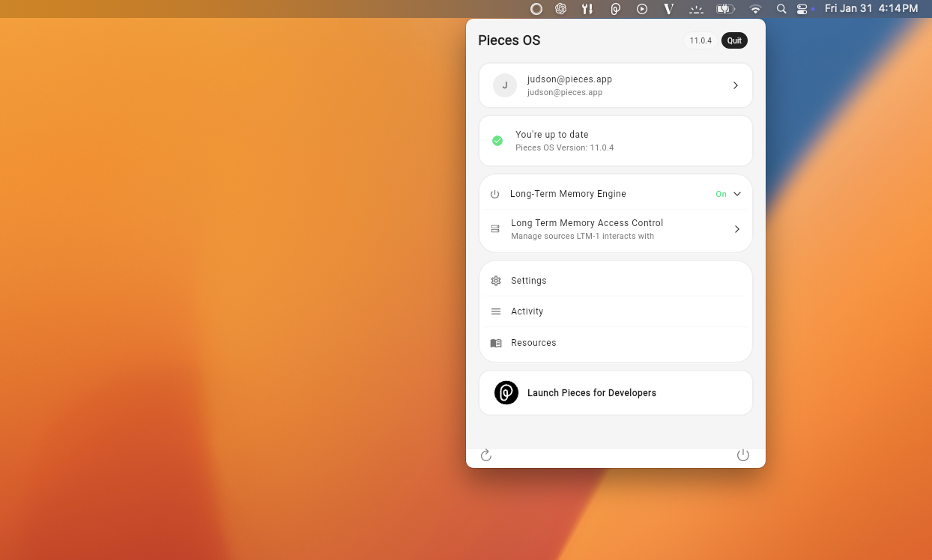Open Spotlight search in the menu bar
Image resolution: width=932 pixels, height=560 pixels.
(781, 9)
